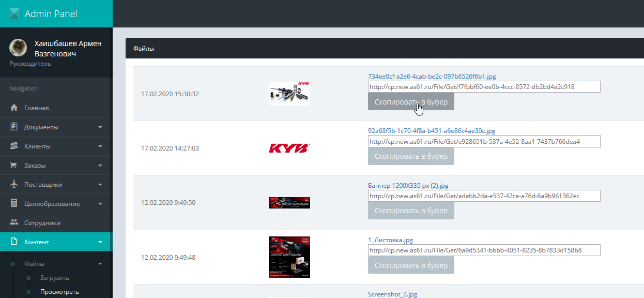Click the people icon beside Сотрудники

click(14, 223)
